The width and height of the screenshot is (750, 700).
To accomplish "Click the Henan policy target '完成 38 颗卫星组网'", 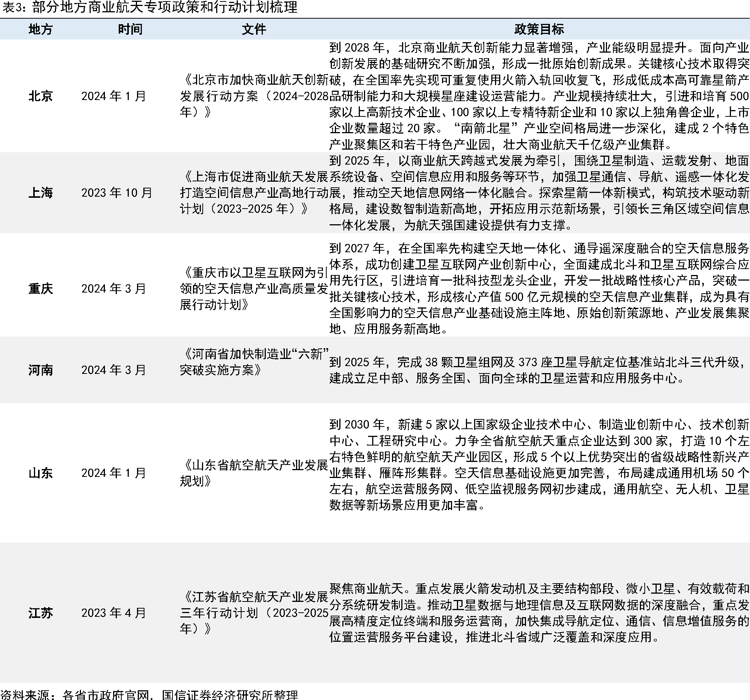I will pyautogui.click(x=539, y=370).
